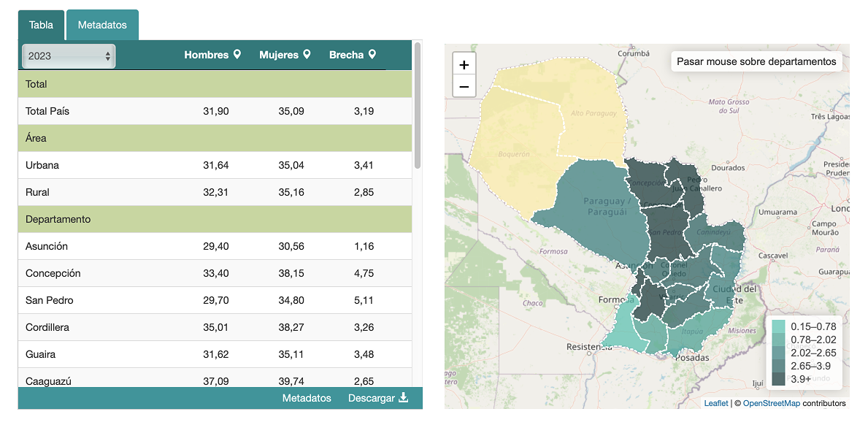868x425 pixels.
Task: Click the Metadatos link in table footer
Action: (307, 398)
